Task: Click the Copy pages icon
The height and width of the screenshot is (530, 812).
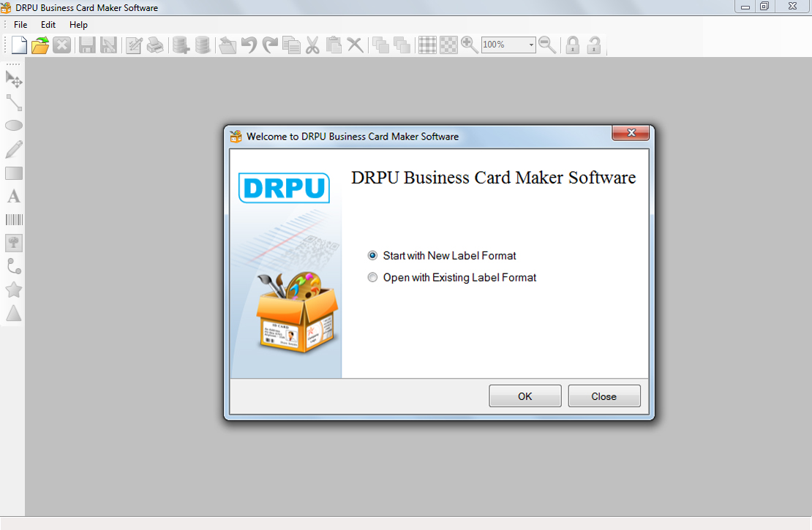Action: [291, 45]
